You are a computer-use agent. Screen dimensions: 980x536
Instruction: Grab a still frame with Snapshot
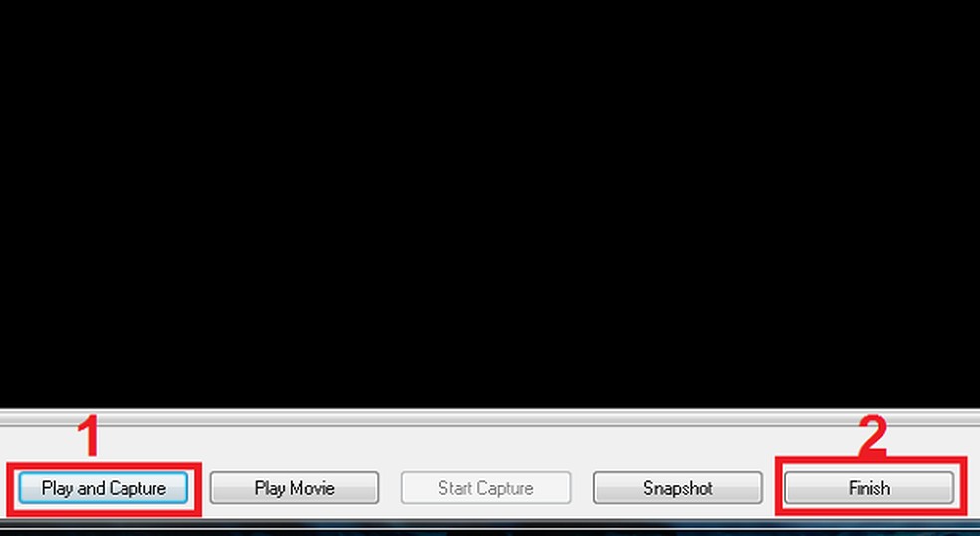(677, 488)
